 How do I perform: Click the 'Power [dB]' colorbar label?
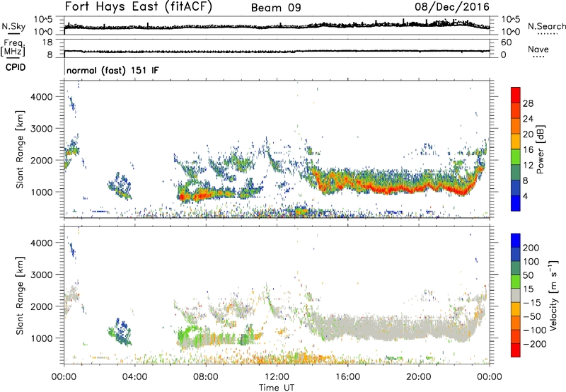click(540, 149)
